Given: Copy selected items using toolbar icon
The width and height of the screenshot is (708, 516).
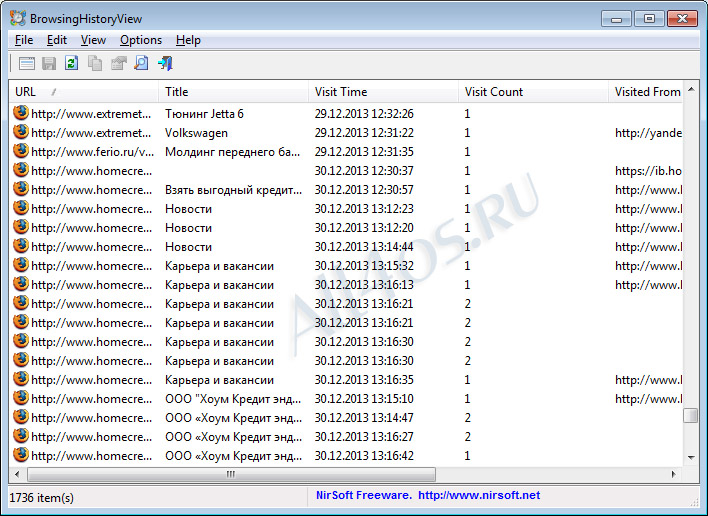Looking at the screenshot, I should coord(95,63).
